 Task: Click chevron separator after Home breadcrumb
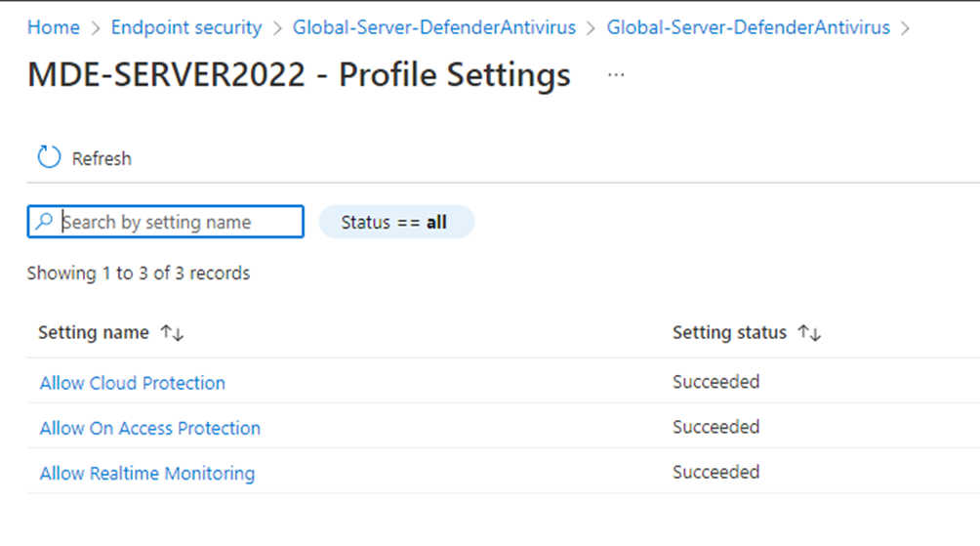pos(95,28)
